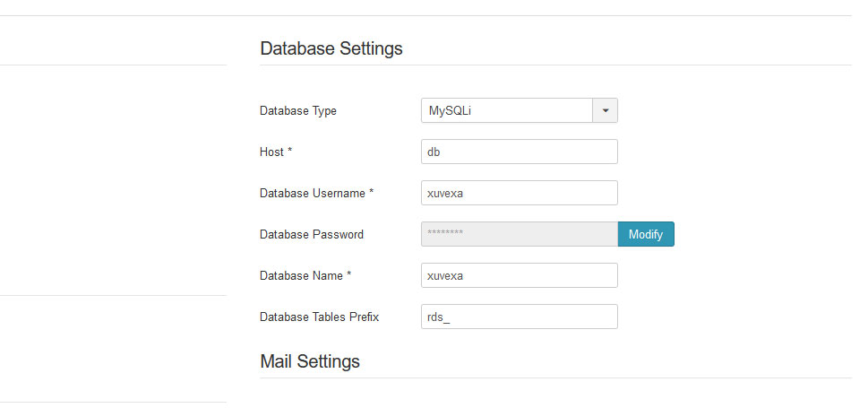Image resolution: width=868 pixels, height=408 pixels.
Task: Focus the Host input field containing db
Action: [520, 152]
